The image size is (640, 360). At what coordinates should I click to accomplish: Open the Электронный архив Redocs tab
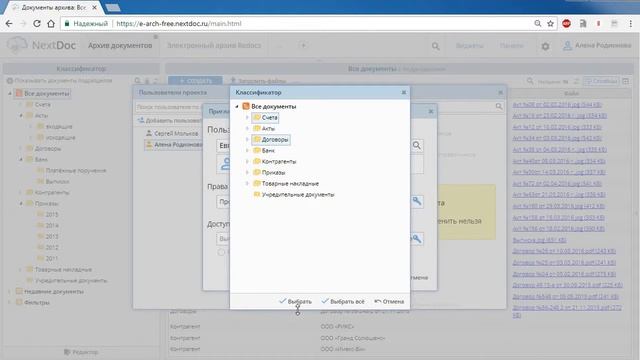click(214, 45)
